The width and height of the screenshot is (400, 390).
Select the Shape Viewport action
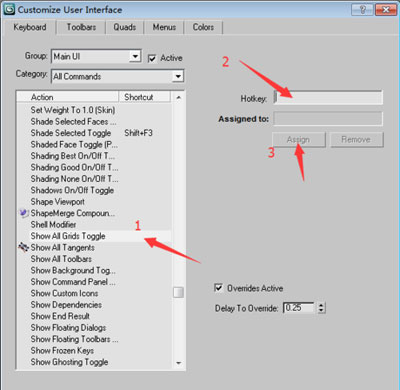pyautogui.click(x=57, y=201)
